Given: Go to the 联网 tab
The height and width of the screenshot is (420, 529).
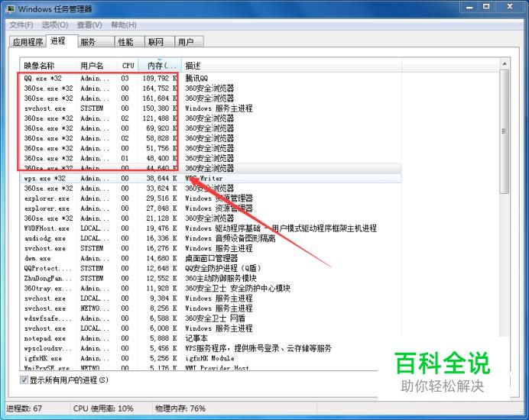Looking at the screenshot, I should pos(159,42).
